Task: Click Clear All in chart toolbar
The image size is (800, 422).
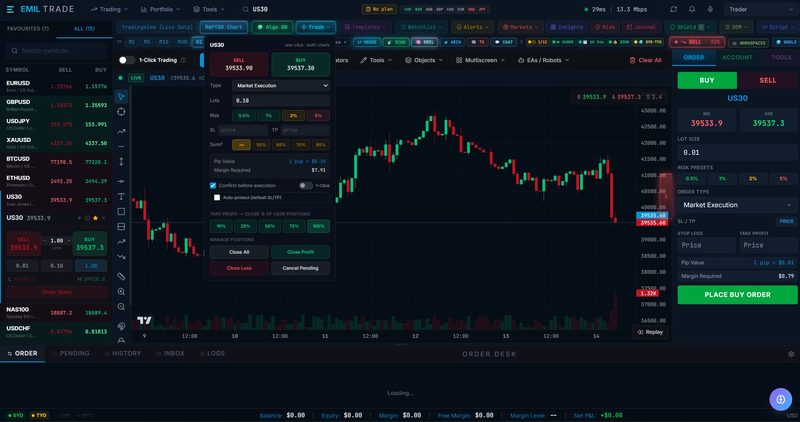Action: pyautogui.click(x=645, y=60)
